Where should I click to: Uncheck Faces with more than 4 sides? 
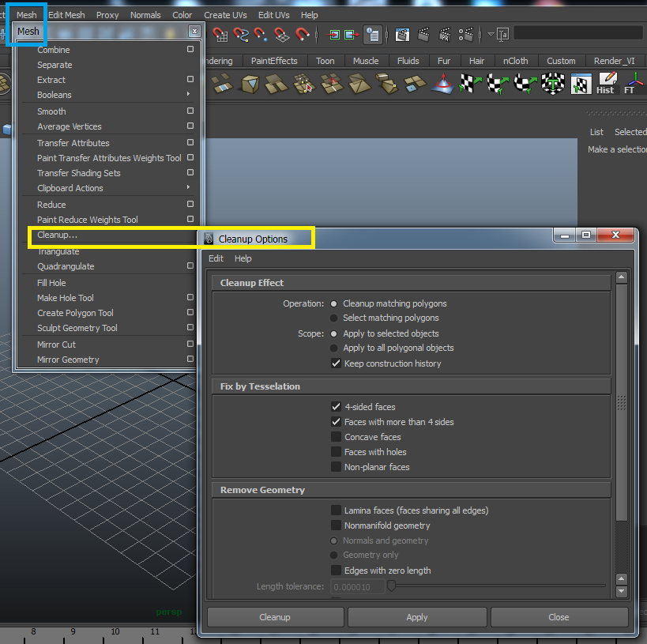(336, 422)
